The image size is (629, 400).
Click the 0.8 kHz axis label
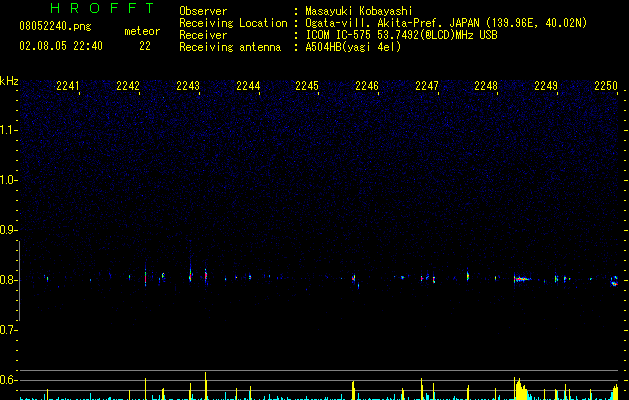click(8, 280)
